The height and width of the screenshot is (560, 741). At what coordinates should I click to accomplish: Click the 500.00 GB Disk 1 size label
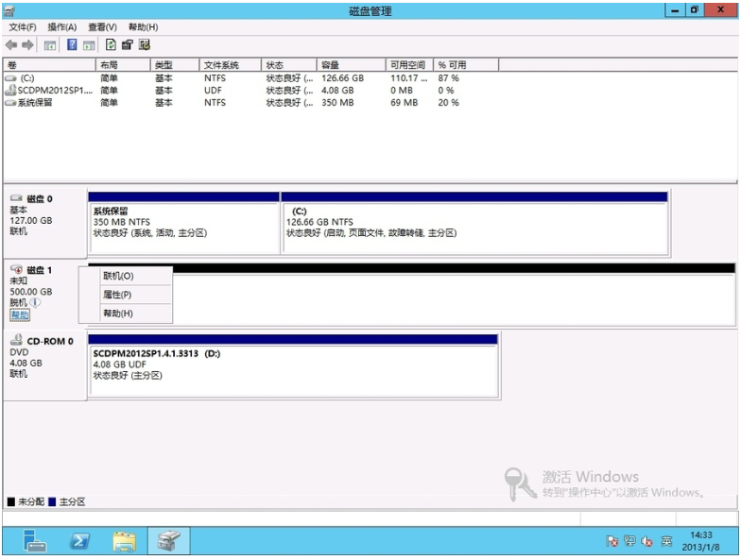click(x=31, y=292)
